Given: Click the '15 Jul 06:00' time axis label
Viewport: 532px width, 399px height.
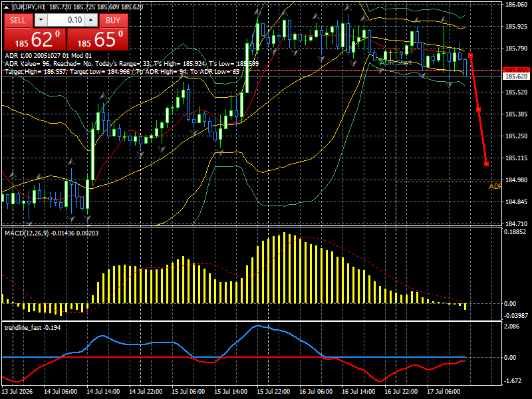Looking at the screenshot, I should pos(188,391).
